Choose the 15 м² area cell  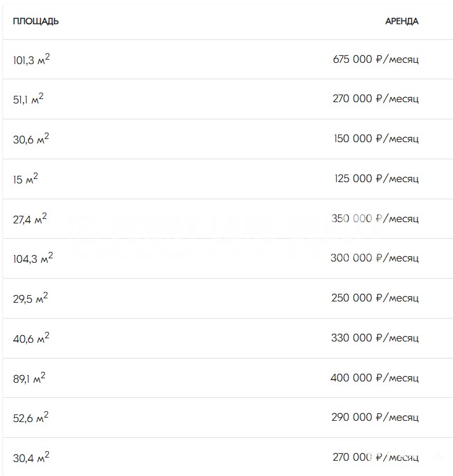(25, 179)
